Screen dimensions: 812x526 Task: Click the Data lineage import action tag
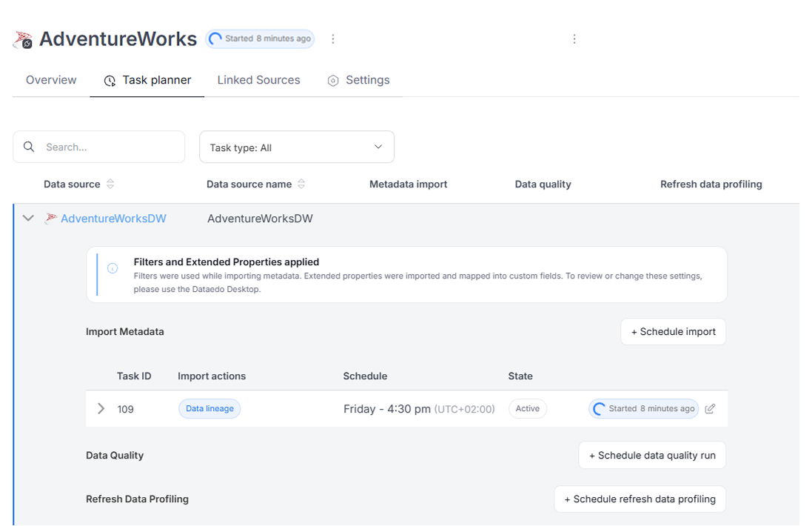[x=209, y=409]
